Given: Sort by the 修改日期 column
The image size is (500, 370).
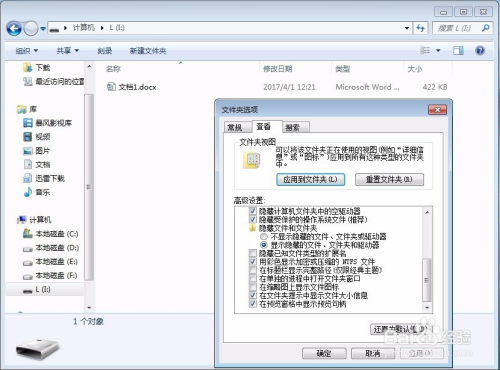Looking at the screenshot, I should coord(278,69).
